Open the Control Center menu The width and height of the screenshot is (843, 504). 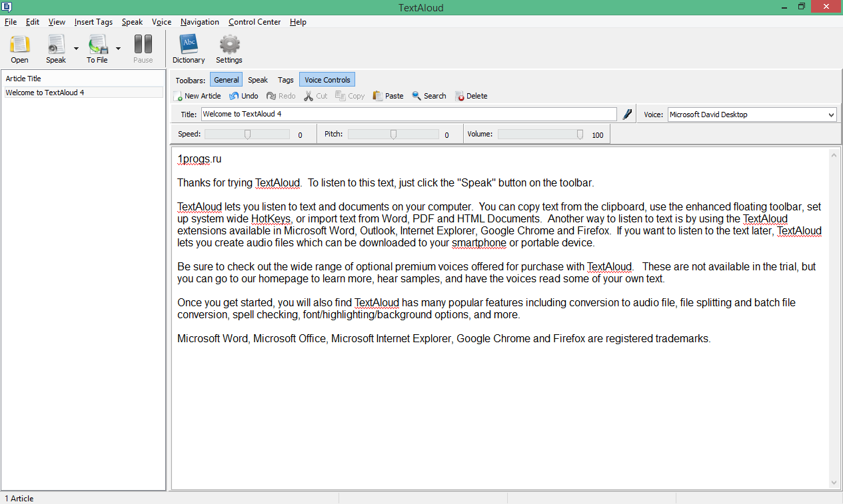point(255,22)
